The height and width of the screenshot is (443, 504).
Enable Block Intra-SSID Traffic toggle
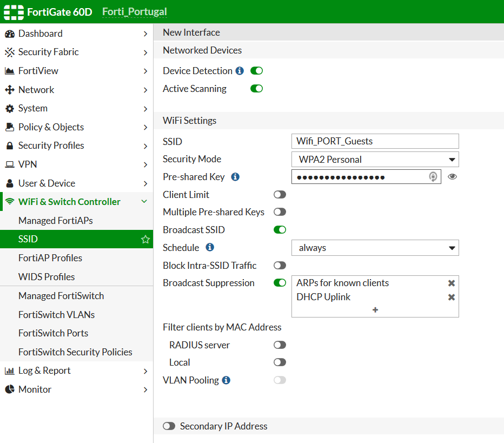[x=280, y=265]
